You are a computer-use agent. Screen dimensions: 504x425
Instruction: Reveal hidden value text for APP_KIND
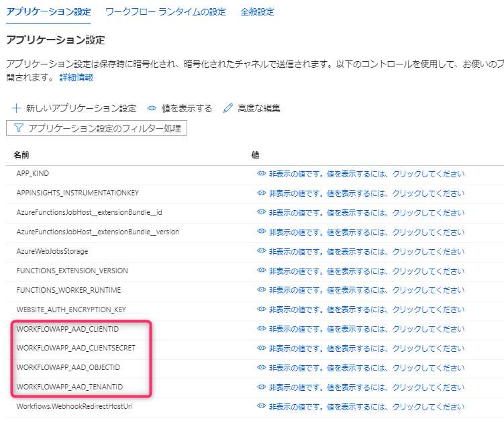click(366, 174)
